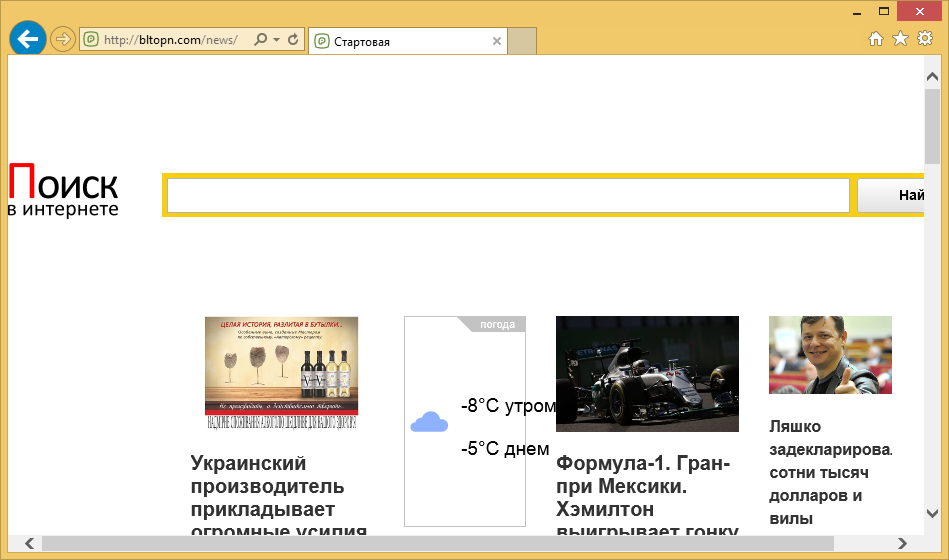The image size is (949, 560).
Task: Refresh the page with the reload icon
Action: 293,40
